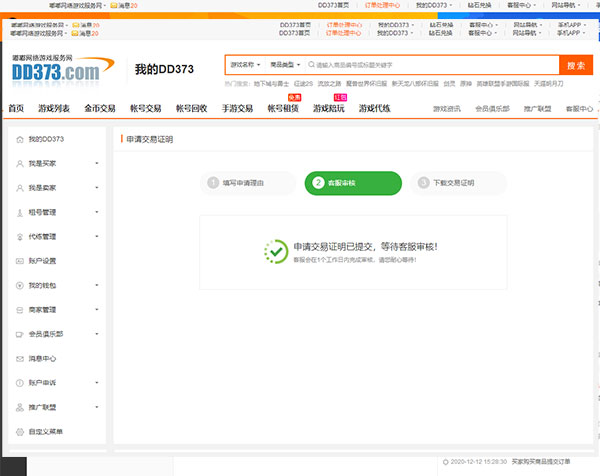
Task: Click the 我是买家 person icon in sidebar
Action: point(20,163)
